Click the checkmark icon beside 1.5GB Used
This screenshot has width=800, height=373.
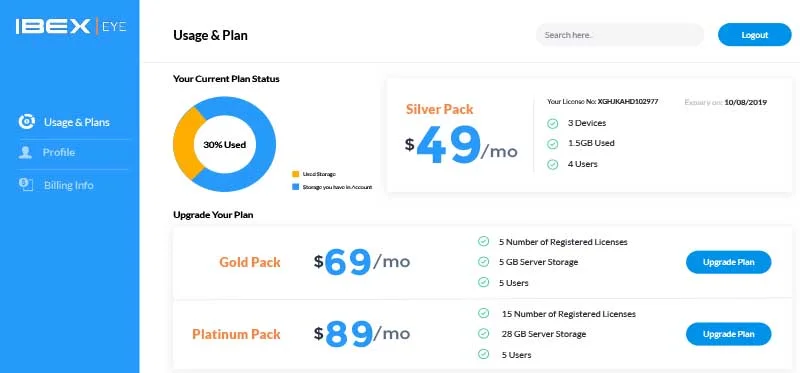click(552, 144)
